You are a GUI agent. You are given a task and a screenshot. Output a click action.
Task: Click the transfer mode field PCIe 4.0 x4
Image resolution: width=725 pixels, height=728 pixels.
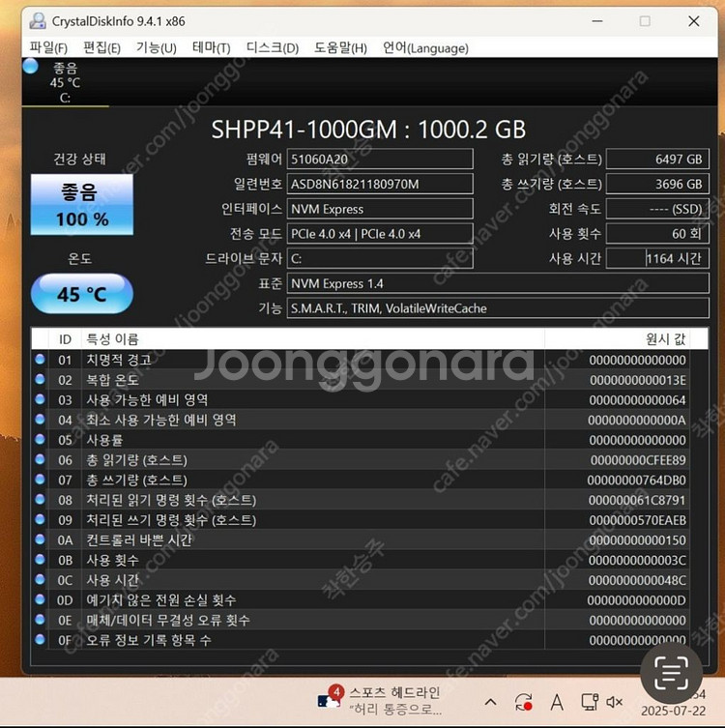pos(380,234)
